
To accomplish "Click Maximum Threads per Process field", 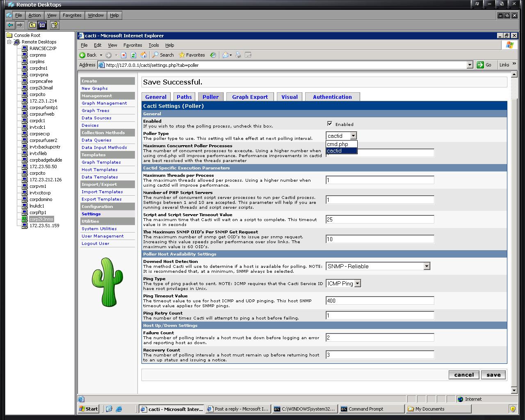I will [380, 180].
